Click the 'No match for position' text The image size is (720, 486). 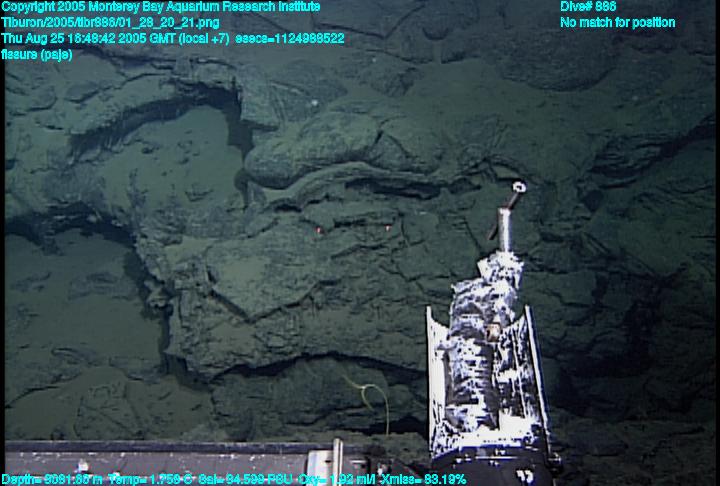(x=618, y=23)
